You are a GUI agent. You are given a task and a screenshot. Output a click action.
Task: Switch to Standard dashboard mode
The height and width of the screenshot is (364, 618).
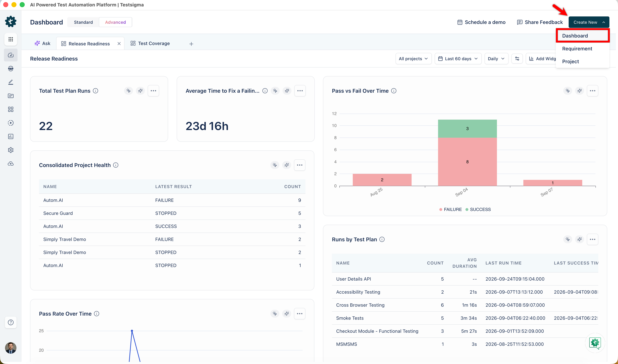coord(84,22)
